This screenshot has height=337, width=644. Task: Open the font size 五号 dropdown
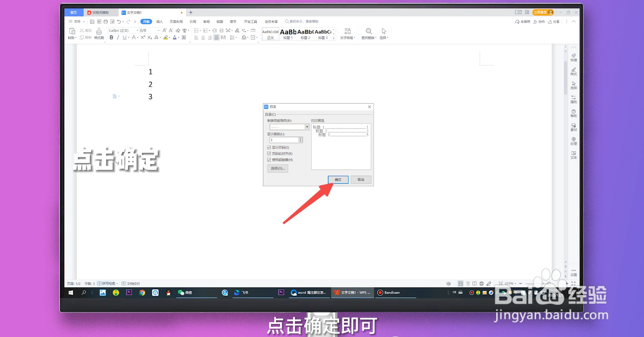coord(159,30)
